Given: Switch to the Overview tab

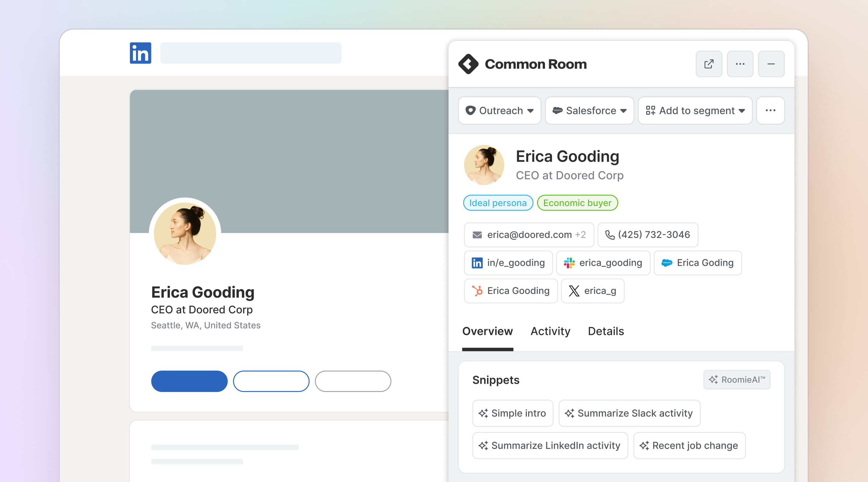Looking at the screenshot, I should [488, 331].
